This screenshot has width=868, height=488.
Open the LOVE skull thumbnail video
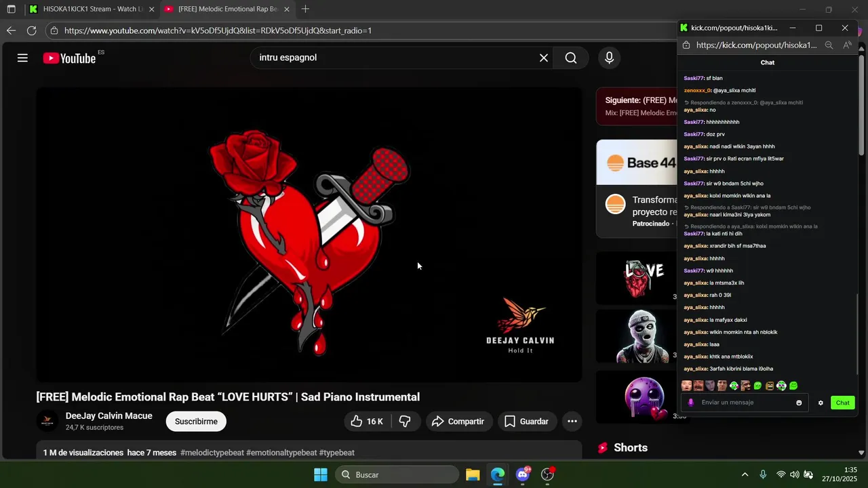click(637, 278)
